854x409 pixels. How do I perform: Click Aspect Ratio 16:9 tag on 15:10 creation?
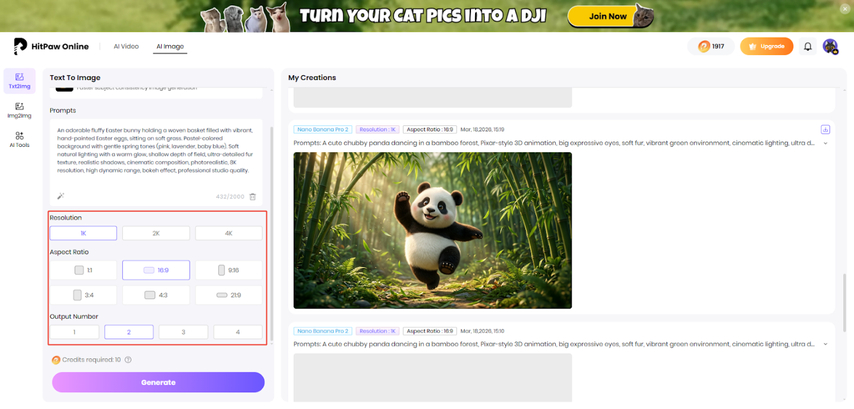[x=430, y=331]
